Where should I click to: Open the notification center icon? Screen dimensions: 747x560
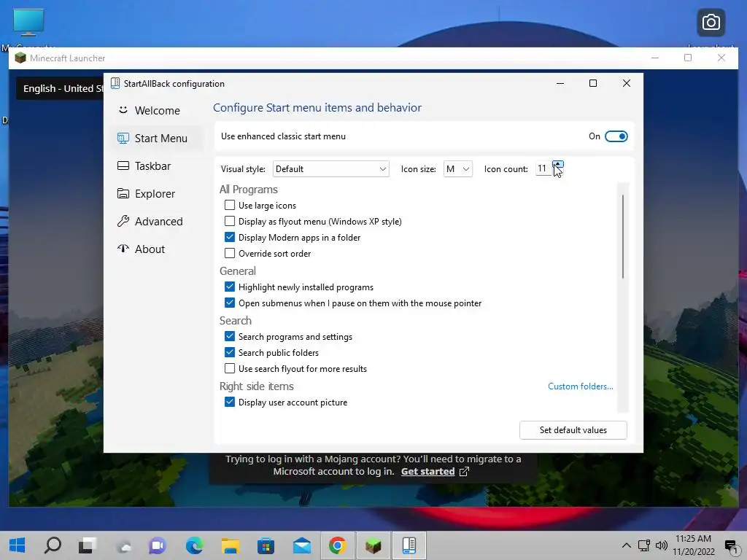(732, 546)
